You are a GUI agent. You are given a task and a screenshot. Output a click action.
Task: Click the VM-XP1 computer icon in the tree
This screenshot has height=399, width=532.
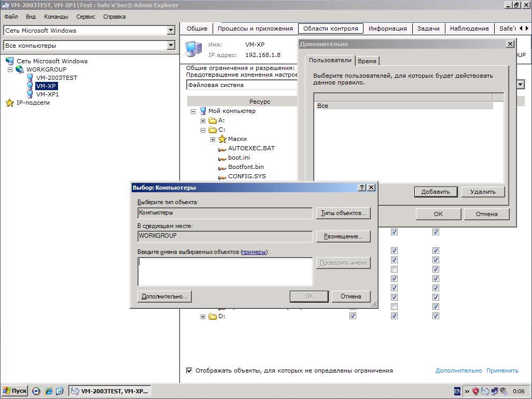pos(30,94)
